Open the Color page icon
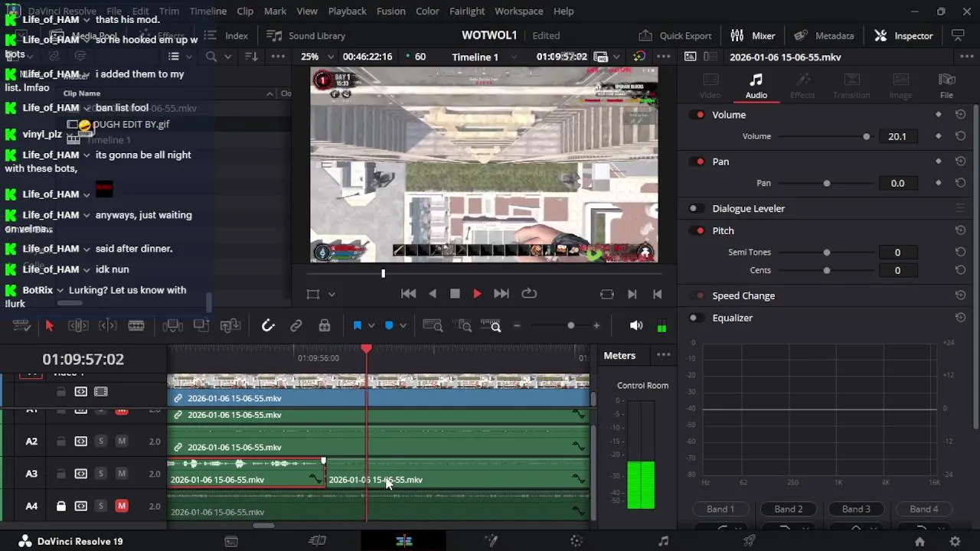 pyautogui.click(x=577, y=541)
